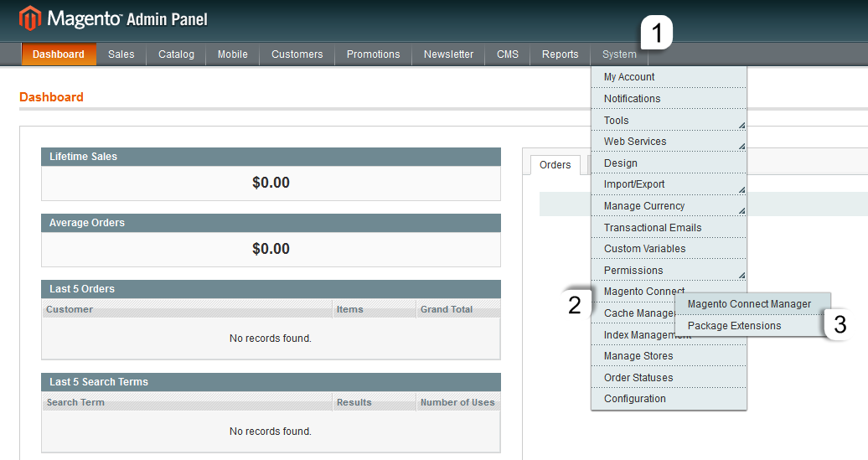Click the Results column header
The height and width of the screenshot is (460, 868).
[375, 402]
